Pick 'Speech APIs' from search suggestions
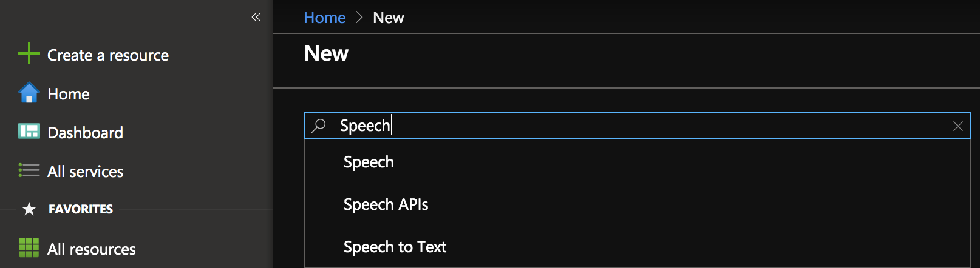Screen dimensions: 980x268 pos(386,204)
